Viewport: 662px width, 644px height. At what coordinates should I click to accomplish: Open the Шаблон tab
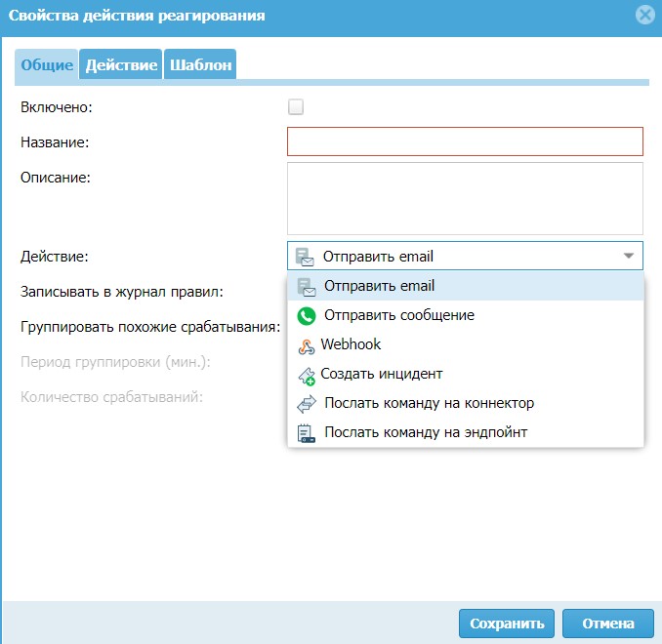tap(200, 65)
